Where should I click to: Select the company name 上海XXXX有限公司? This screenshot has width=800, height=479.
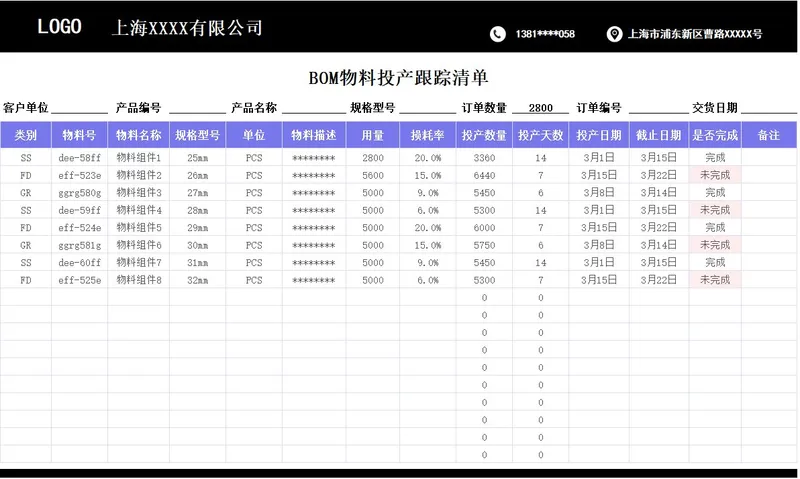point(187,28)
